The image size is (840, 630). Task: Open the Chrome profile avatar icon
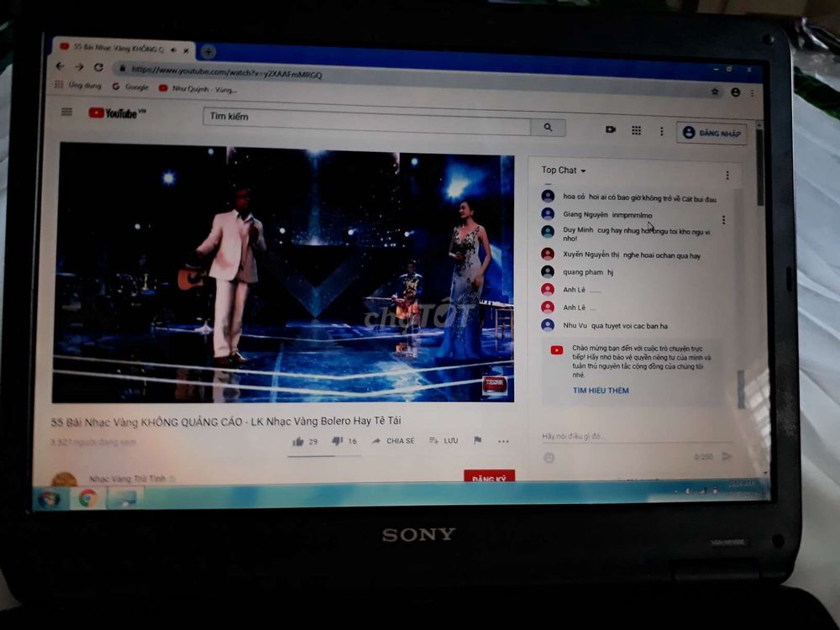(x=736, y=92)
